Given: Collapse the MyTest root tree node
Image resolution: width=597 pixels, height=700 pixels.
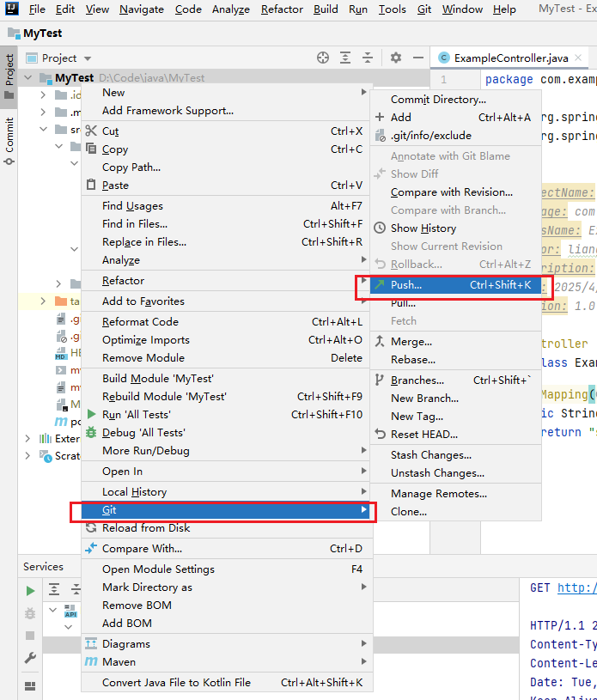Looking at the screenshot, I should (x=28, y=77).
